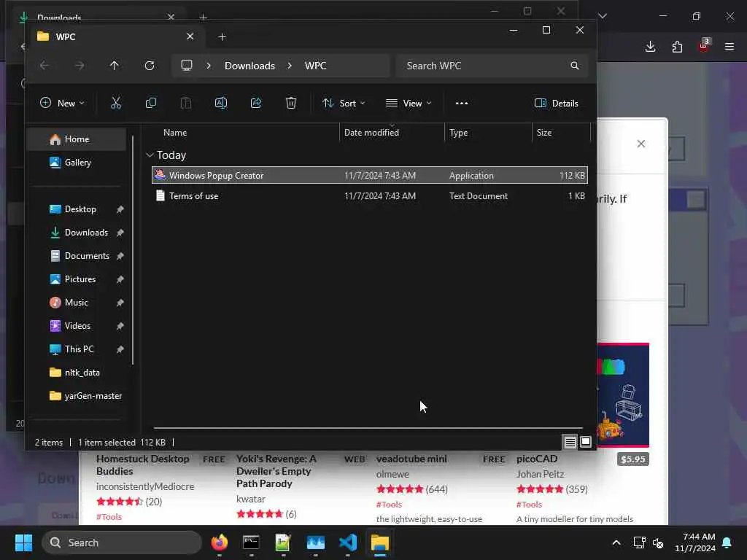747x560 pixels.
Task: Rename the selected file using toolbar icon
Action: [220, 103]
